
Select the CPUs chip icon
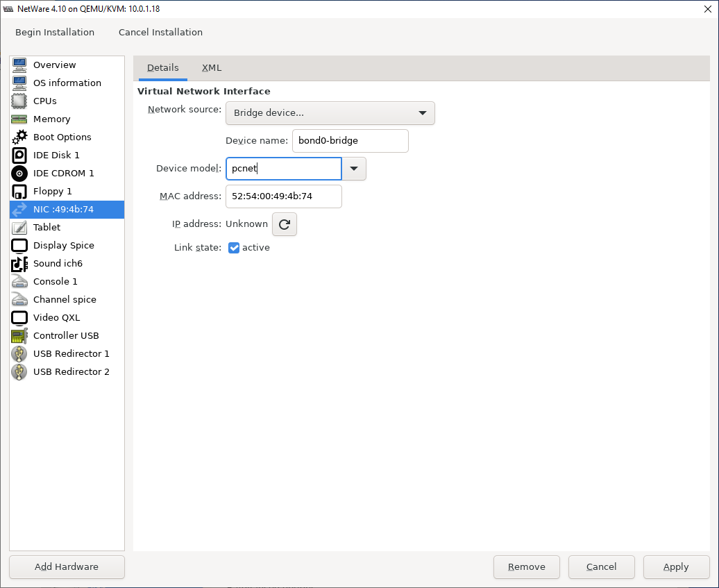coord(19,101)
